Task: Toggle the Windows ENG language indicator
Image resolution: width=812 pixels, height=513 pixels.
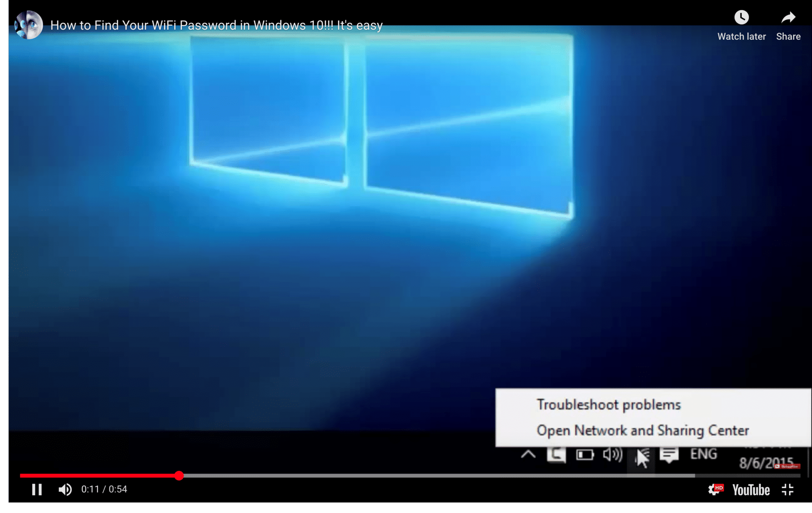Action: click(x=703, y=454)
